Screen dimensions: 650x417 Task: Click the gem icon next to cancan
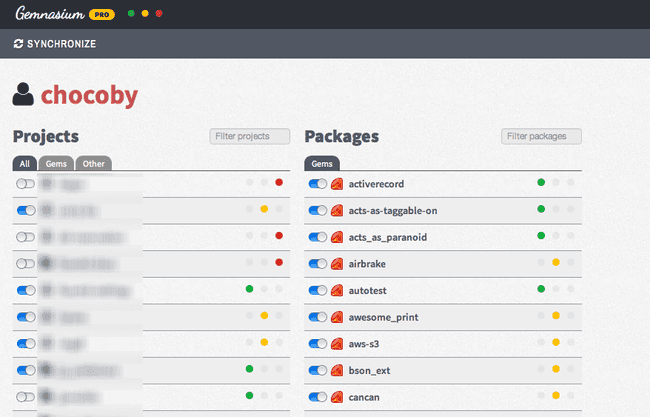click(337, 397)
